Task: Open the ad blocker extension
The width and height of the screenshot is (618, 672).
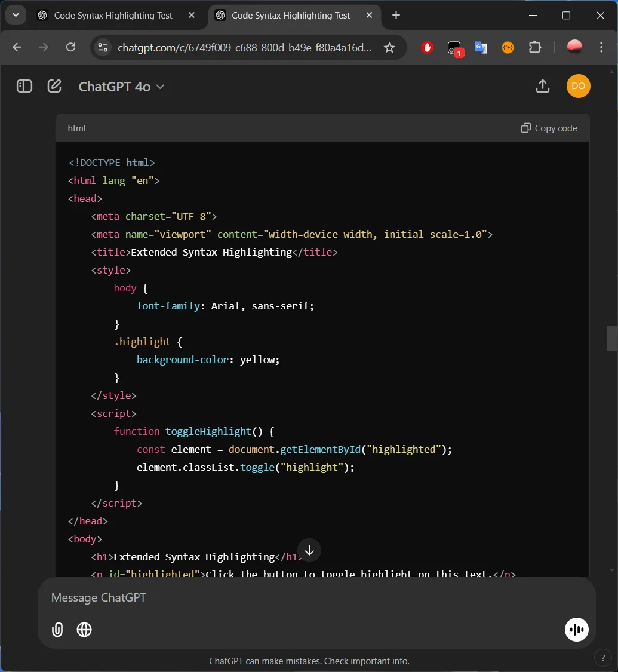Action: pos(427,47)
